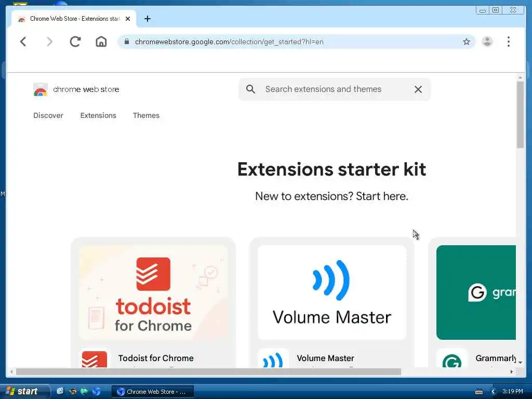532x399 pixels.
Task: Click the Todoist for Chrome small icon
Action: coord(95,359)
